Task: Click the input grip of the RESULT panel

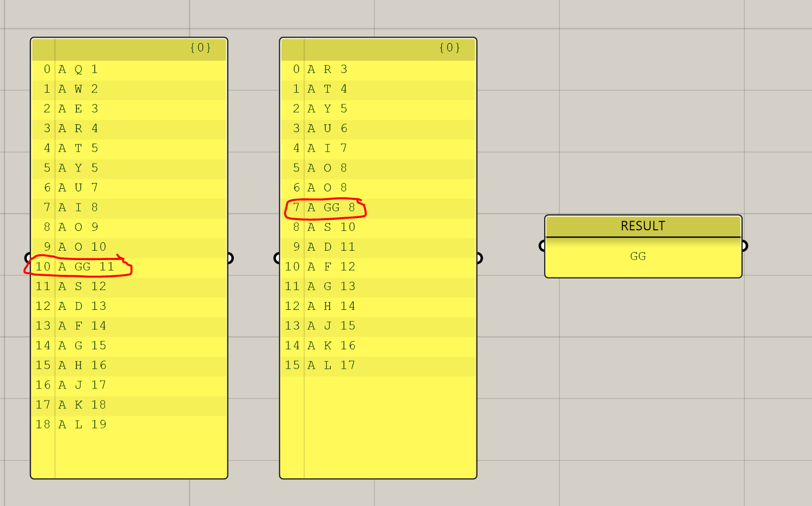Action: [x=541, y=244]
